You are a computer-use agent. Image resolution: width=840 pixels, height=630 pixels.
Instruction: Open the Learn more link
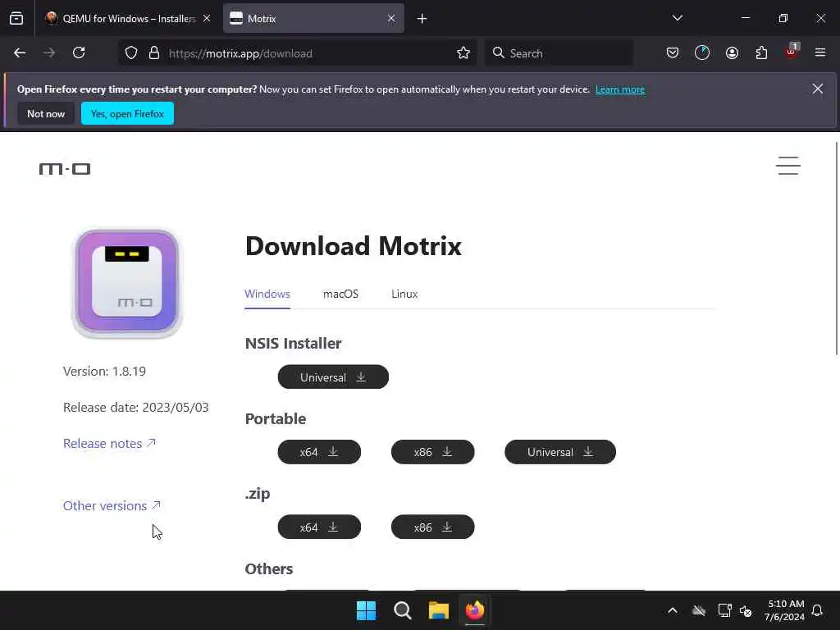620,89
